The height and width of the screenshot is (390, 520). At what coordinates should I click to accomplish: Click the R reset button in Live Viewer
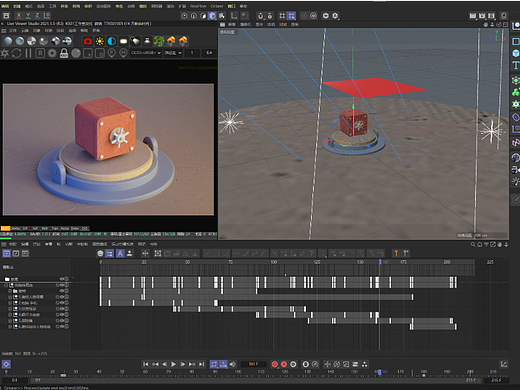(x=40, y=53)
